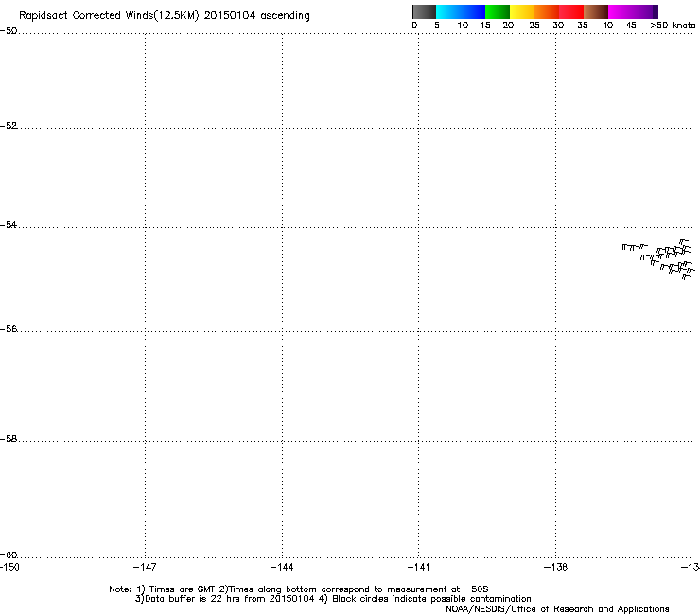The image size is (700, 615).
Task: Click the brown 35-40 knots color band
Action: tap(596, 11)
